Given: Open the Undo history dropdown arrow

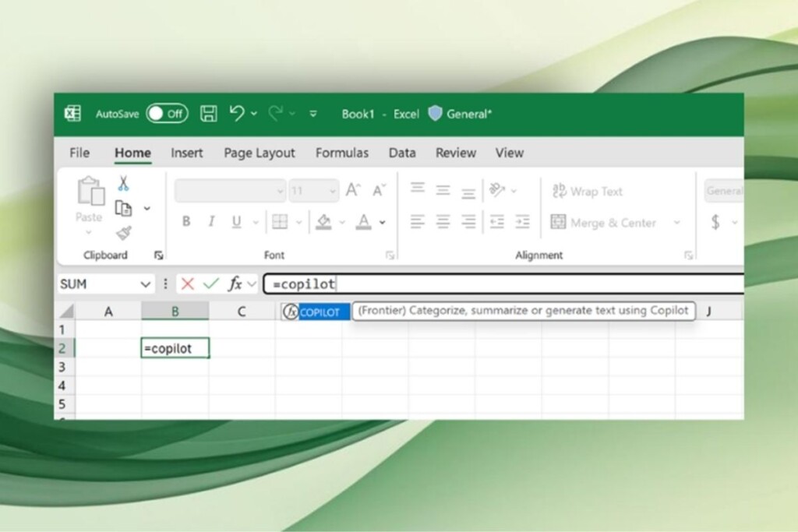Looking at the screenshot, I should point(253,114).
